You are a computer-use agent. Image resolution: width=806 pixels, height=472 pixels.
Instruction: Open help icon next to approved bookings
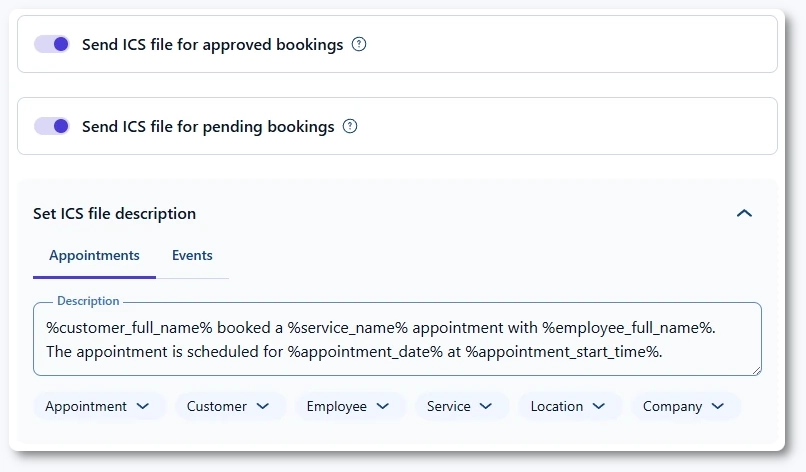(x=360, y=45)
